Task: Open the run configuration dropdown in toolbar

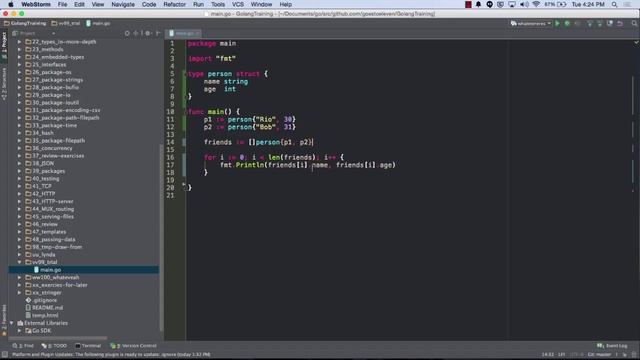Action: pos(530,24)
